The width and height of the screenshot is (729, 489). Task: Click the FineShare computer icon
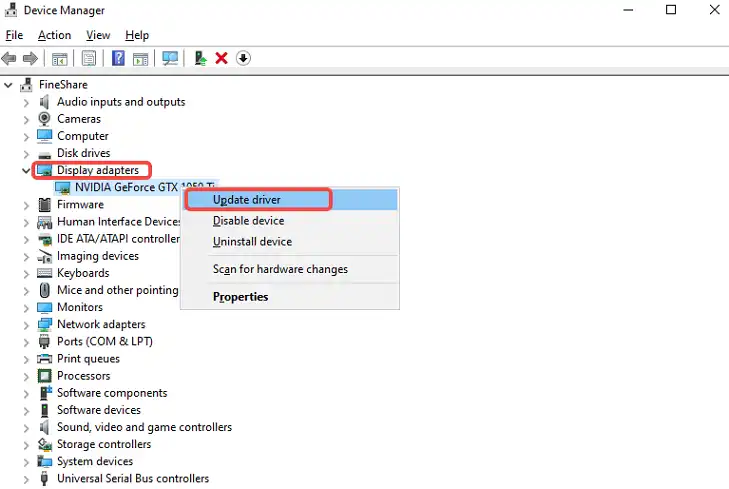click(27, 85)
